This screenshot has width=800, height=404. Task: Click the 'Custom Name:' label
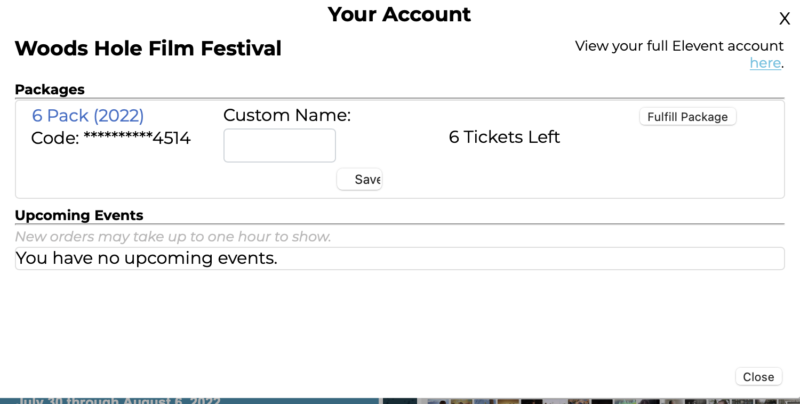[287, 115]
